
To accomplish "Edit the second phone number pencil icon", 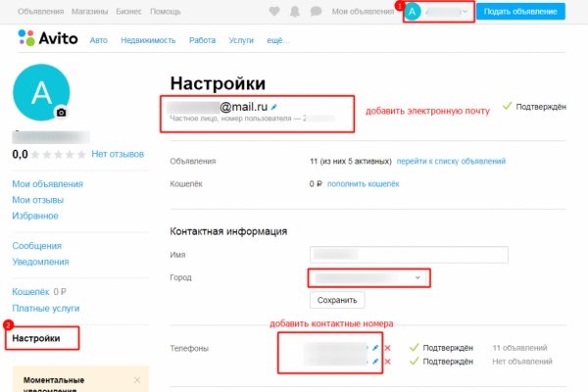I will [373, 362].
